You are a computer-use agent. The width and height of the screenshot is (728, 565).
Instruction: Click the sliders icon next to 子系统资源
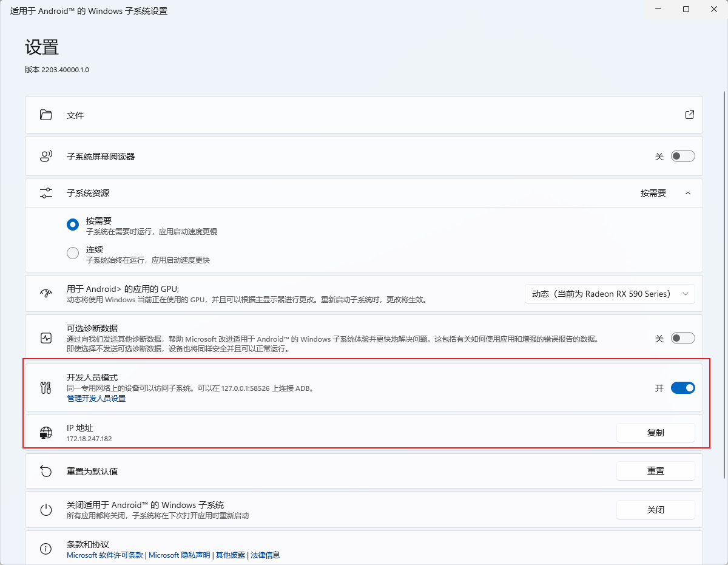(45, 192)
